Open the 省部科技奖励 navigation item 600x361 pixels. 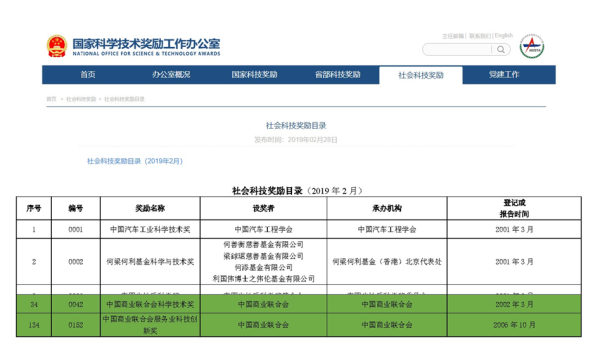(x=338, y=75)
